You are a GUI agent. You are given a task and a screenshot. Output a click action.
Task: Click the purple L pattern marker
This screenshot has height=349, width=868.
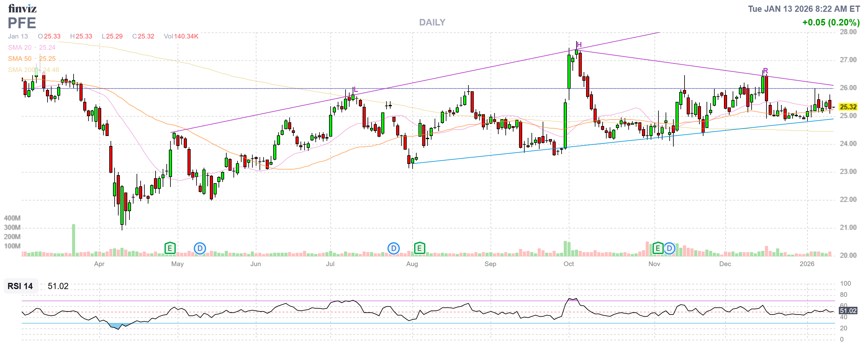[355, 90]
